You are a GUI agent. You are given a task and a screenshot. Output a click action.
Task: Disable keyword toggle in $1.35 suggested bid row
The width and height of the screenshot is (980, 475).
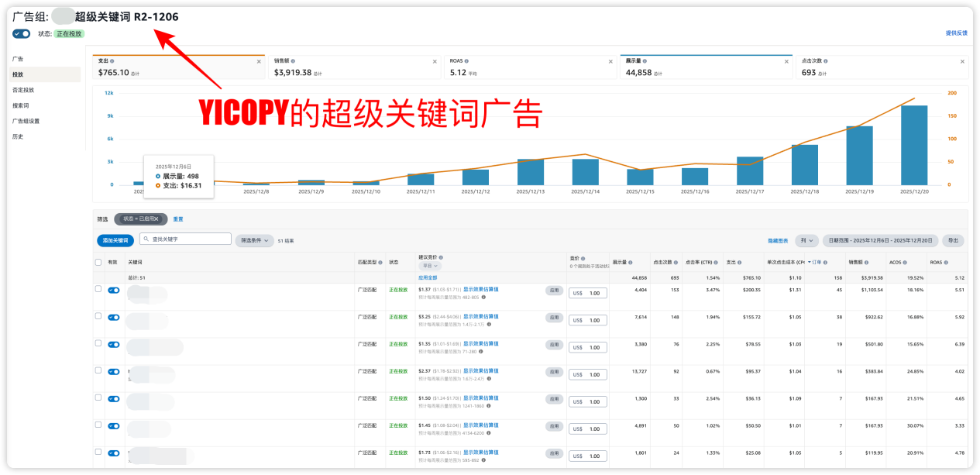point(114,344)
